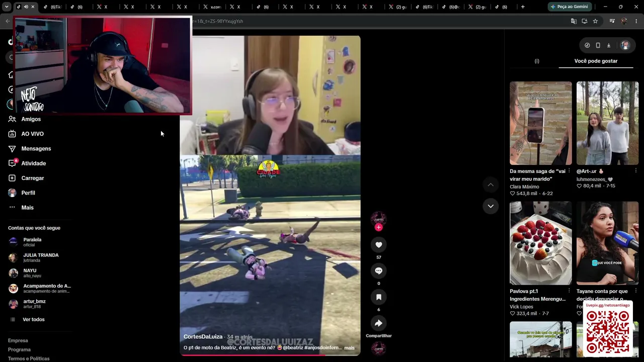Bookmark the video with the save icon
This screenshot has width=644, height=362.
point(379,297)
